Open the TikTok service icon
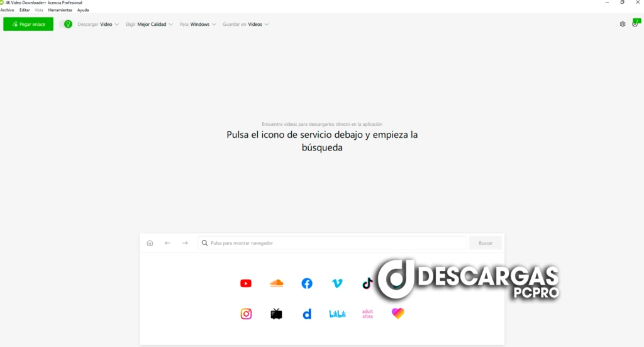The width and height of the screenshot is (644, 347). tap(367, 283)
